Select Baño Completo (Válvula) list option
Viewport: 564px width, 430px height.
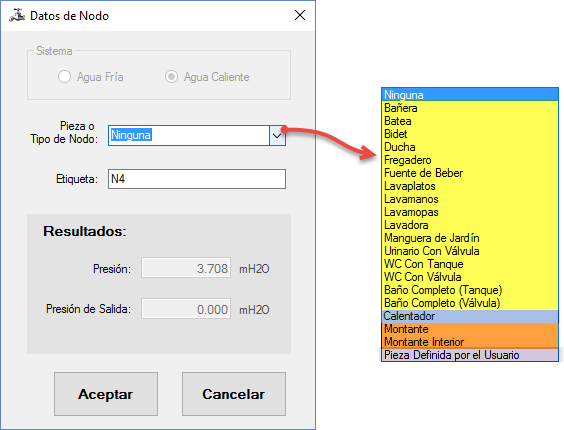(470, 303)
